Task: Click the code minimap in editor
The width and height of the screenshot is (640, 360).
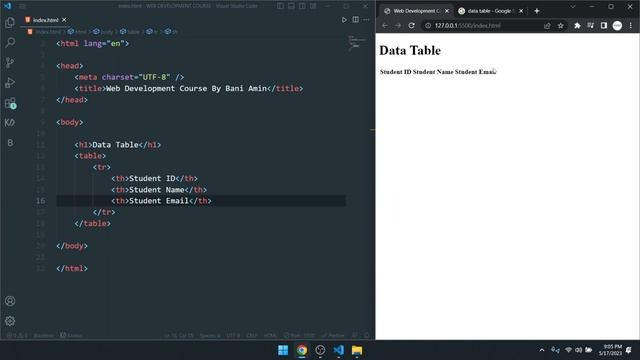Action: click(357, 43)
